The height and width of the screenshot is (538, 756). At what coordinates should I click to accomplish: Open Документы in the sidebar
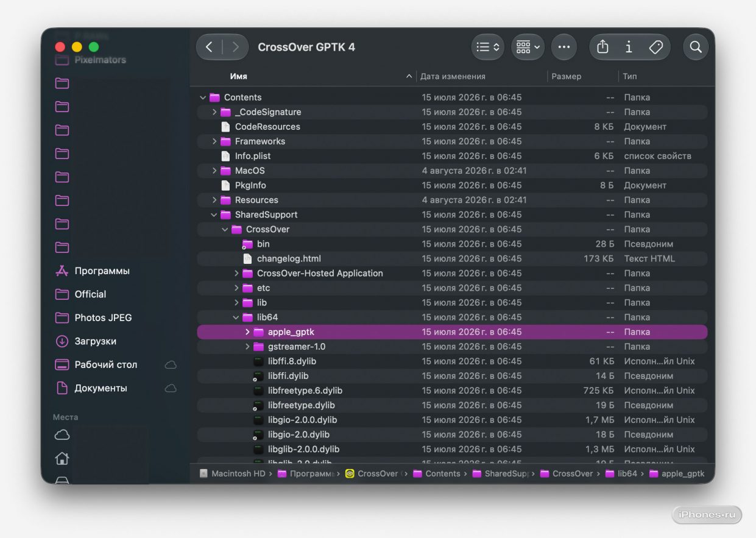pos(101,388)
